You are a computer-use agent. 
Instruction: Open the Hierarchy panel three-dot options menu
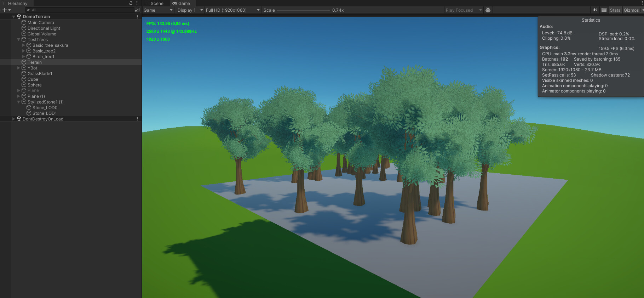[x=137, y=3]
